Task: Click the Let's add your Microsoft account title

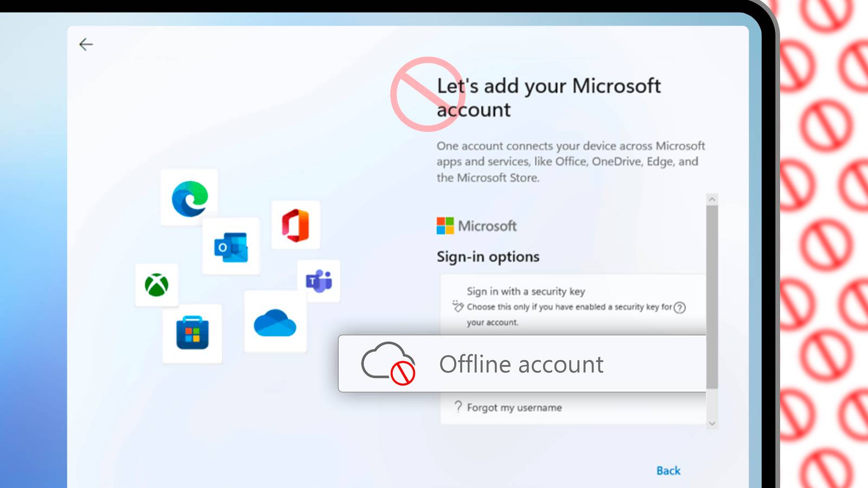Action: click(x=549, y=98)
